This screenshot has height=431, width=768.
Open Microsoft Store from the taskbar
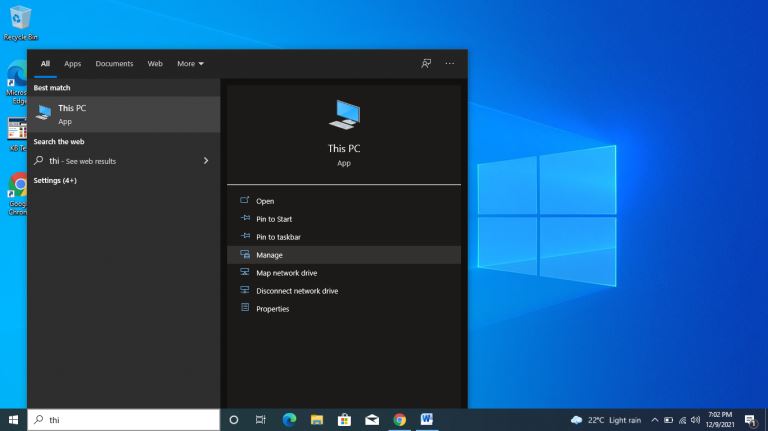click(344, 420)
